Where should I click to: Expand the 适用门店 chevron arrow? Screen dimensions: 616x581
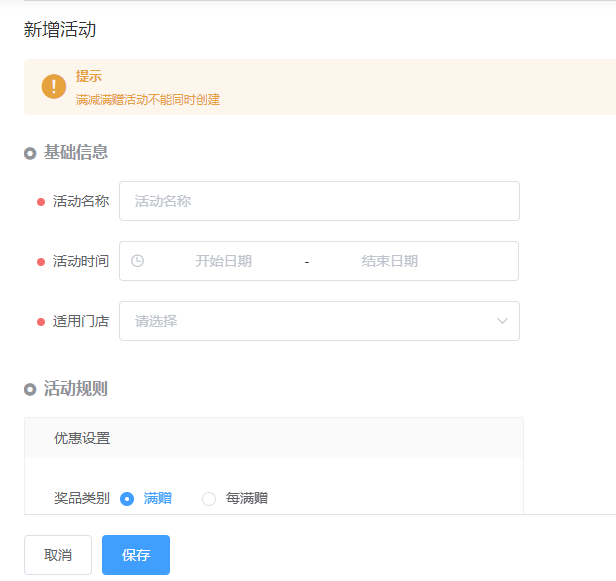(502, 321)
